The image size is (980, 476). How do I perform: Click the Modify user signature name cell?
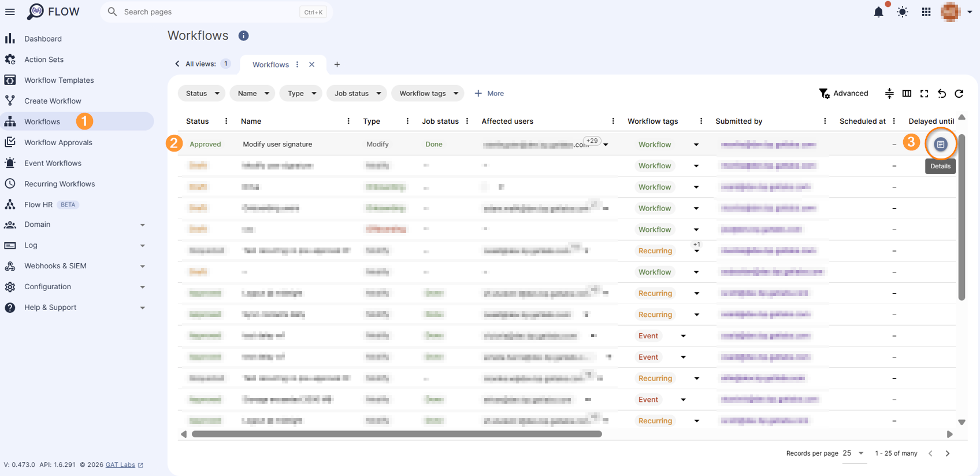pos(277,144)
